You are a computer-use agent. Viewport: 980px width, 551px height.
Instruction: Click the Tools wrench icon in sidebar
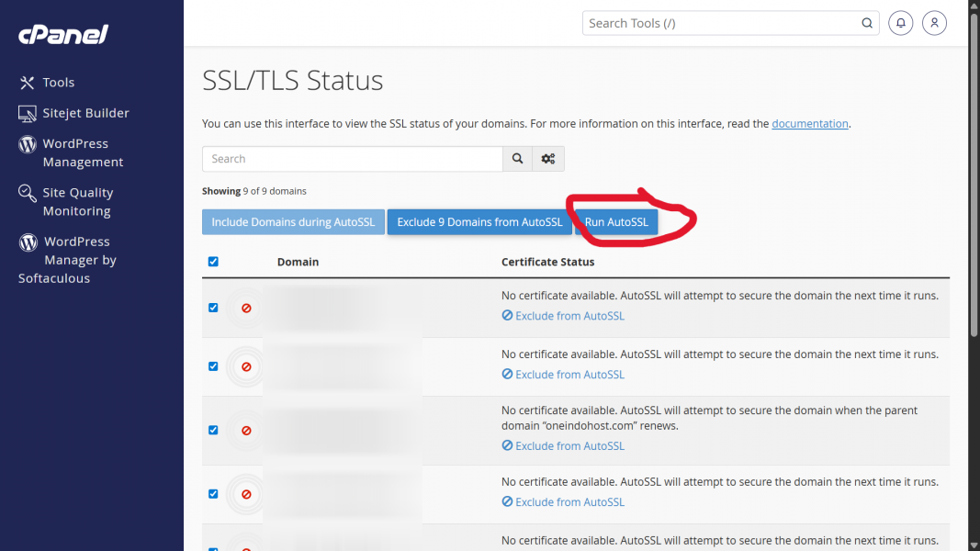coord(27,83)
